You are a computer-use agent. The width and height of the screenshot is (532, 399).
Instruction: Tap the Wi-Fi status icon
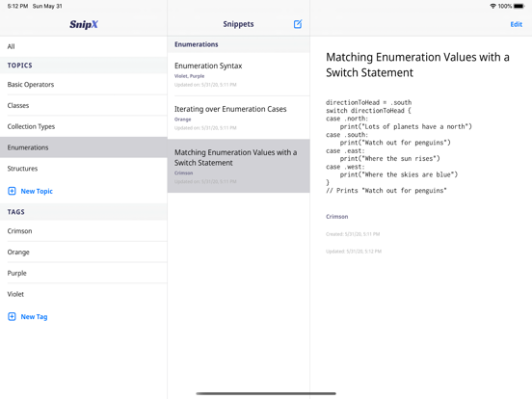coord(493,6)
